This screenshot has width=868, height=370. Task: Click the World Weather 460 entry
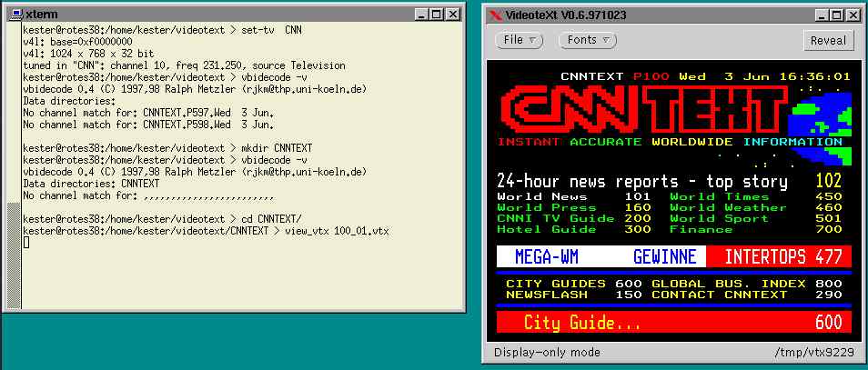756,207
